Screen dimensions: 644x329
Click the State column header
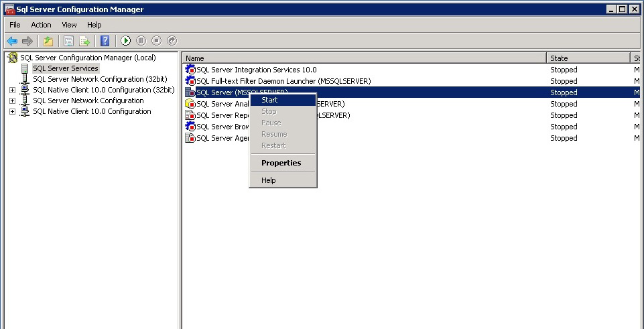588,58
